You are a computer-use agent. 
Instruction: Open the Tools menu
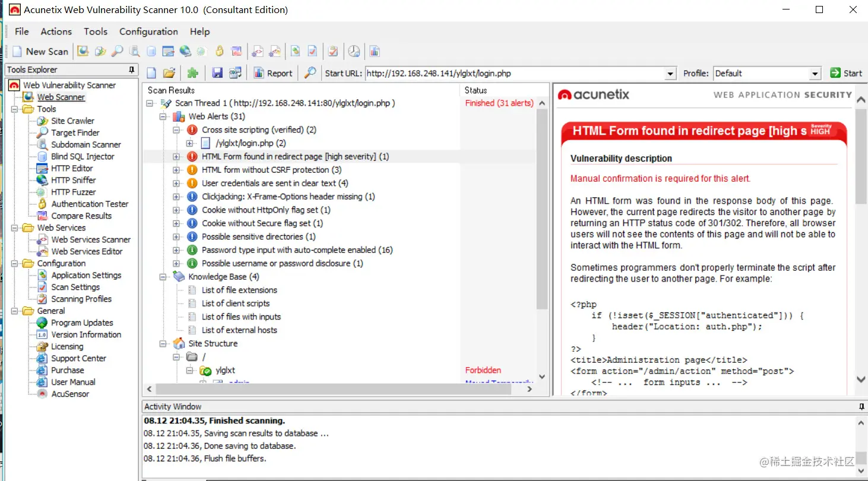pyautogui.click(x=96, y=31)
